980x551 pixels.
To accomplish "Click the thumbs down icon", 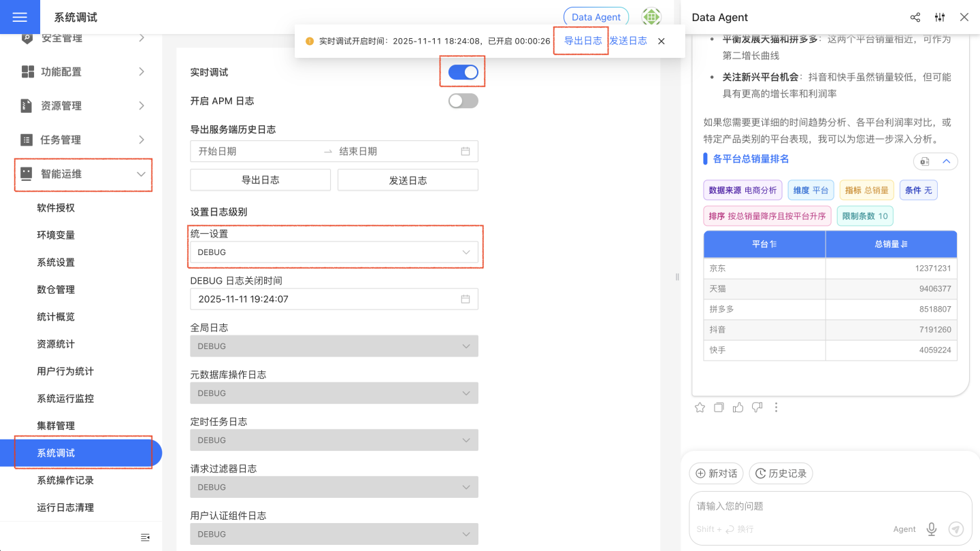I will (x=757, y=407).
